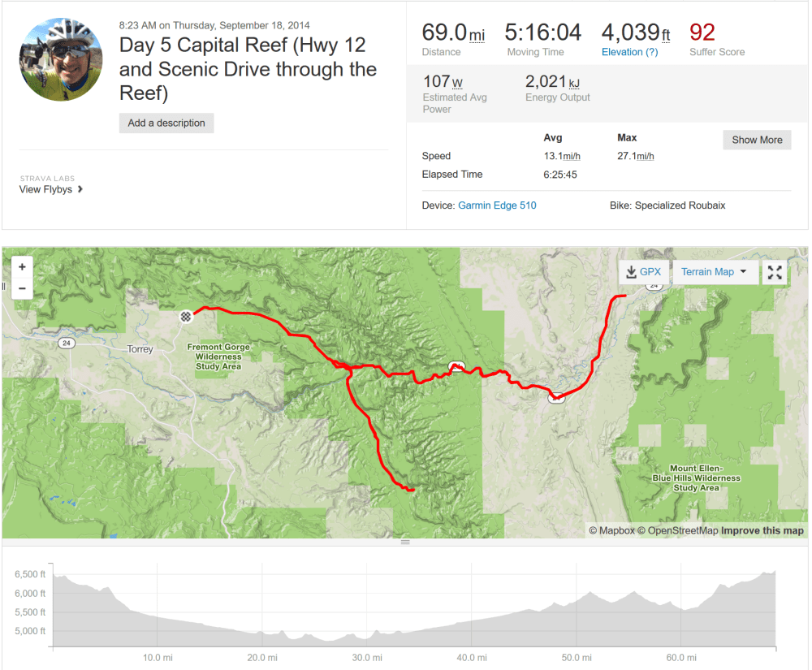Open the Garmin Edge 510 device link
Image resolution: width=812 pixels, height=670 pixels.
(497, 205)
